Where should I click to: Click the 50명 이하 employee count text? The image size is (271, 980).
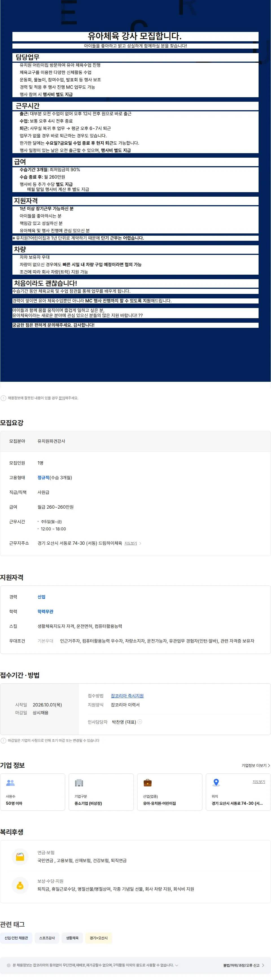point(14,803)
